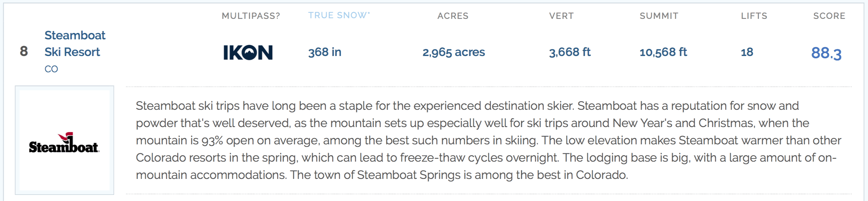
Task: Click the CO state label
Action: (x=51, y=69)
